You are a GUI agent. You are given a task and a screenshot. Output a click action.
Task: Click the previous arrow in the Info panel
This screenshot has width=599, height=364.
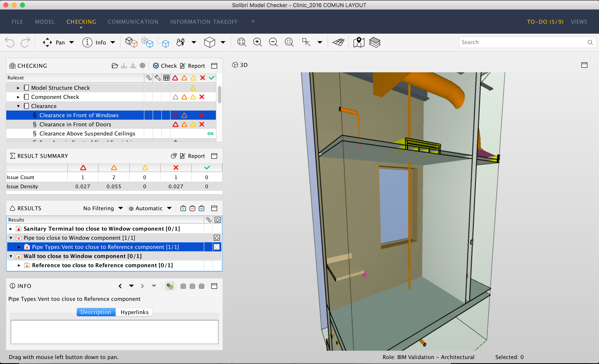120,286
